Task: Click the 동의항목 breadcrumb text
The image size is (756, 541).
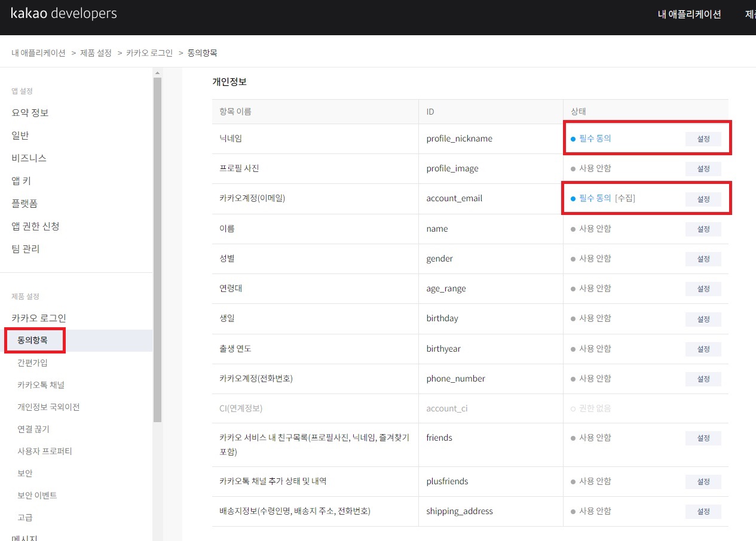Action: (x=202, y=53)
